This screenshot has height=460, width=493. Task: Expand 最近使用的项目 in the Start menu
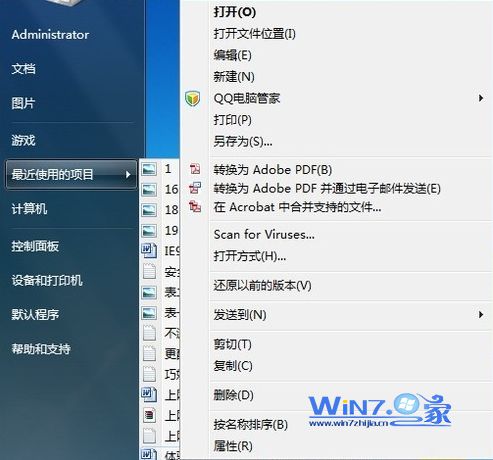click(x=71, y=174)
